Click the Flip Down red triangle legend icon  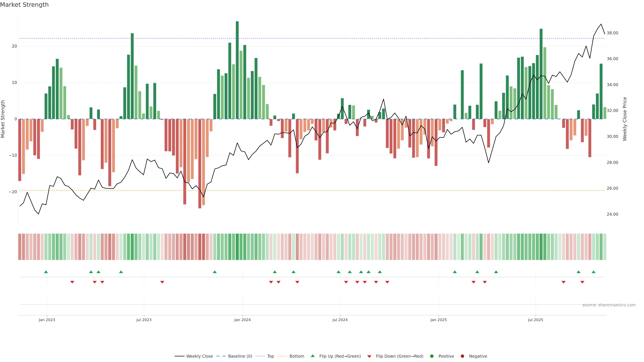pos(369,356)
